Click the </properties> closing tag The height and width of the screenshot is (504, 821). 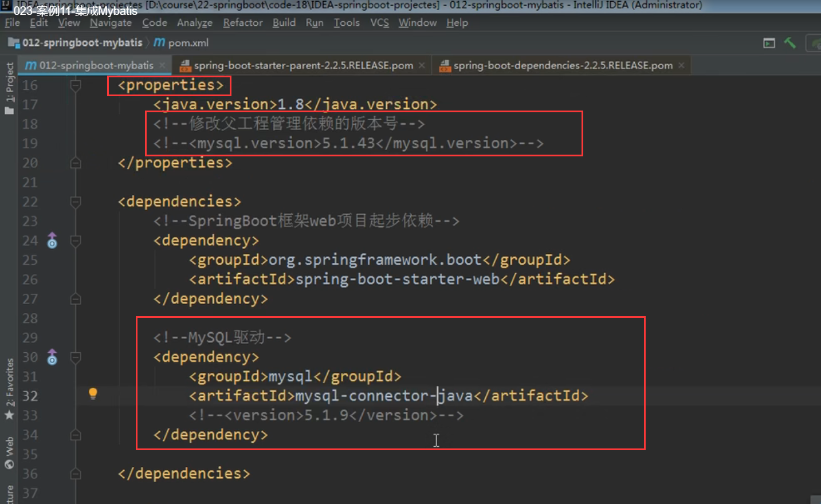point(175,163)
